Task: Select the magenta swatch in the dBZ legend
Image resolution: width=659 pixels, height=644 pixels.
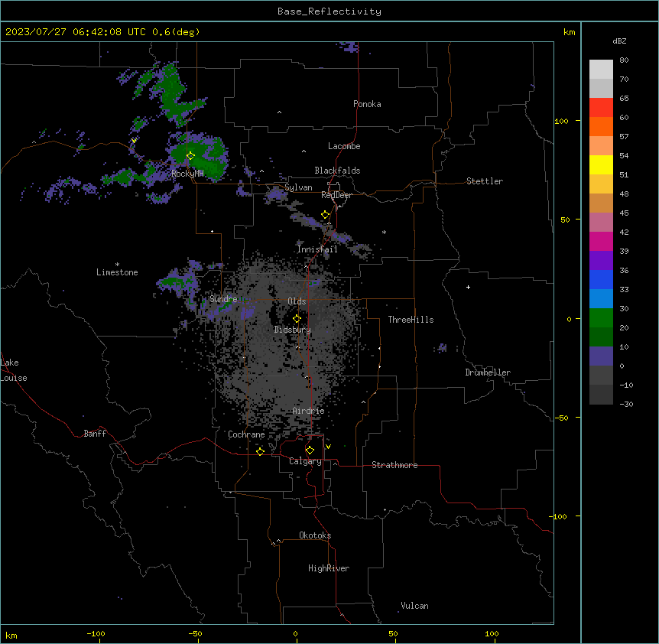Action: coord(601,241)
